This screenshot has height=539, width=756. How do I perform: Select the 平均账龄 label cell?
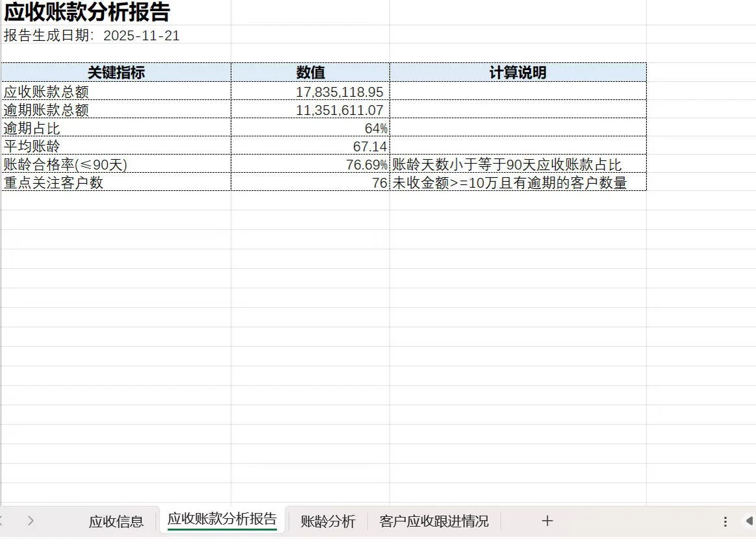(x=116, y=146)
